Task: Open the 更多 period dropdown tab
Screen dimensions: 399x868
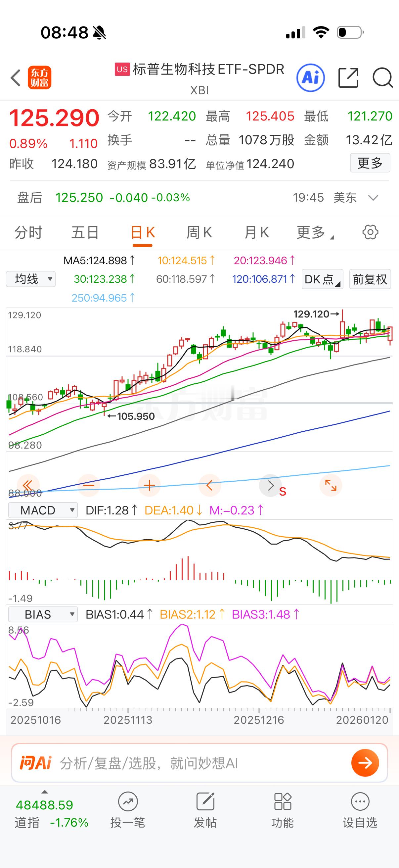Action: 315,232
